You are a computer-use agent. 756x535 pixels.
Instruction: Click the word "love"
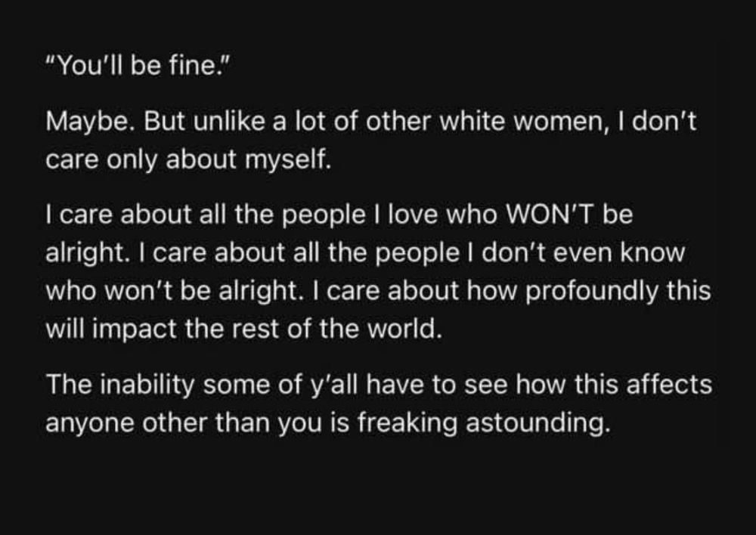coord(413,215)
